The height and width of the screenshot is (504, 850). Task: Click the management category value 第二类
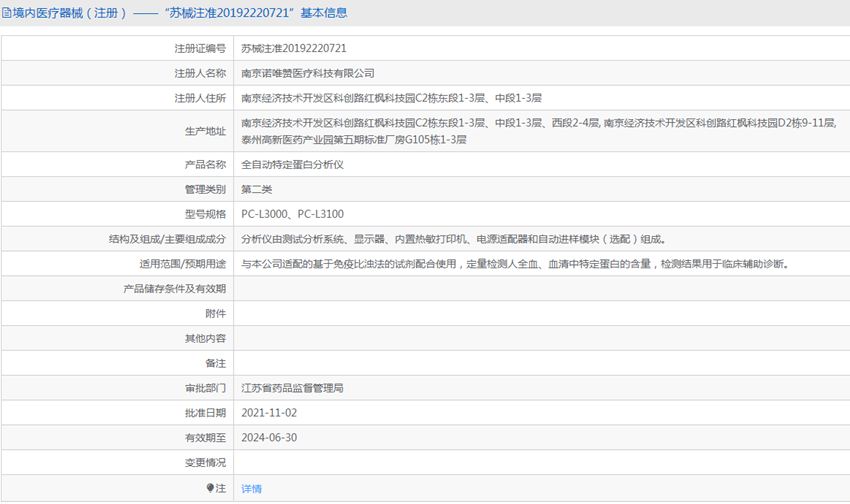click(x=257, y=189)
